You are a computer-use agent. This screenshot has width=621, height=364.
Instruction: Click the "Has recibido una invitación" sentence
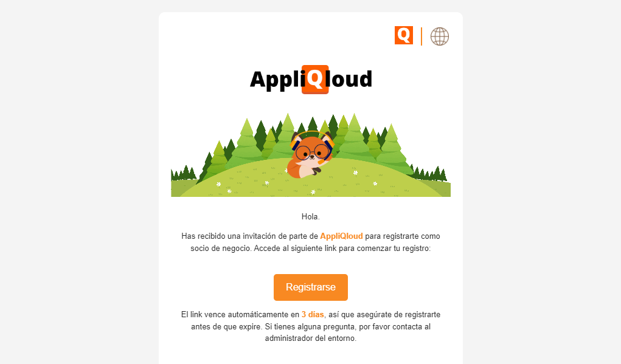coord(310,242)
